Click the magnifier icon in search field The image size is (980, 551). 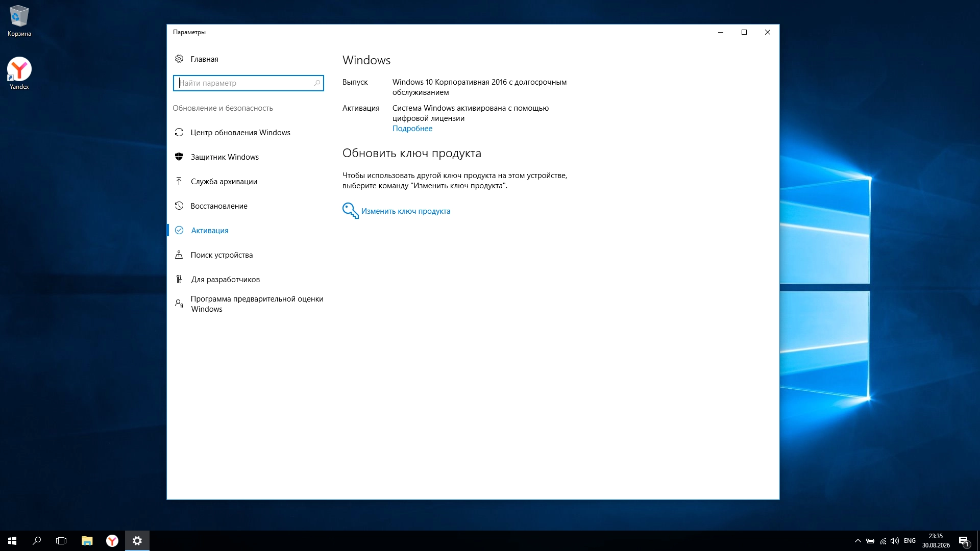coord(317,83)
